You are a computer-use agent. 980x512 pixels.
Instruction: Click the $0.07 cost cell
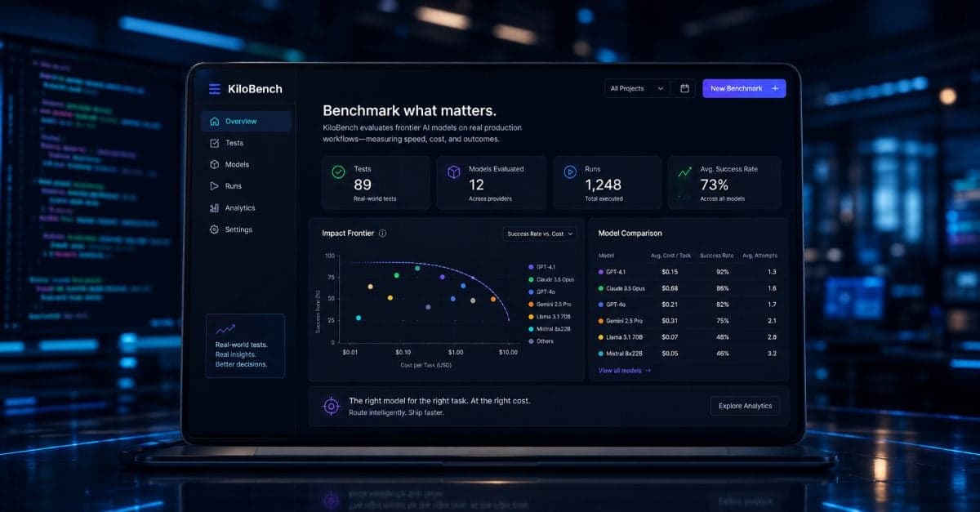pos(670,337)
